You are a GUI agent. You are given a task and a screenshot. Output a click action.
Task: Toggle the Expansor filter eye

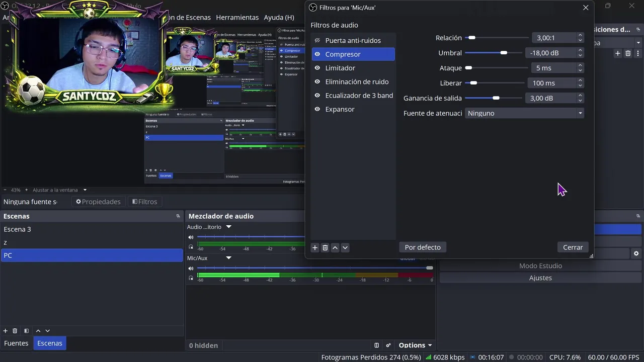pyautogui.click(x=317, y=109)
